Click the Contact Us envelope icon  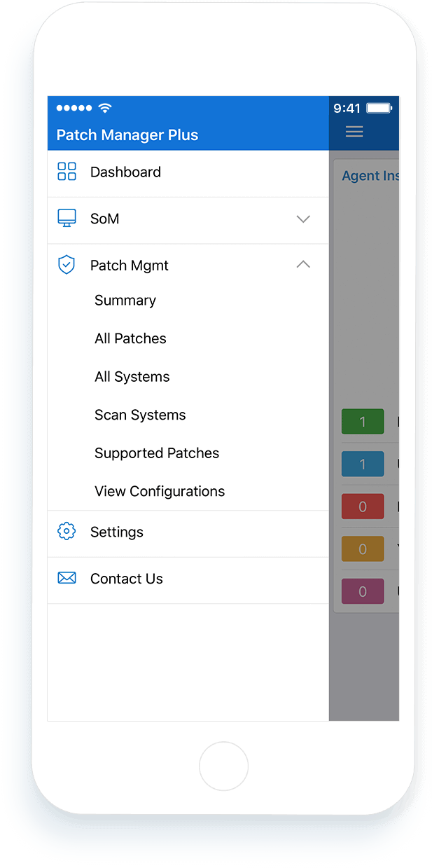coord(66,578)
